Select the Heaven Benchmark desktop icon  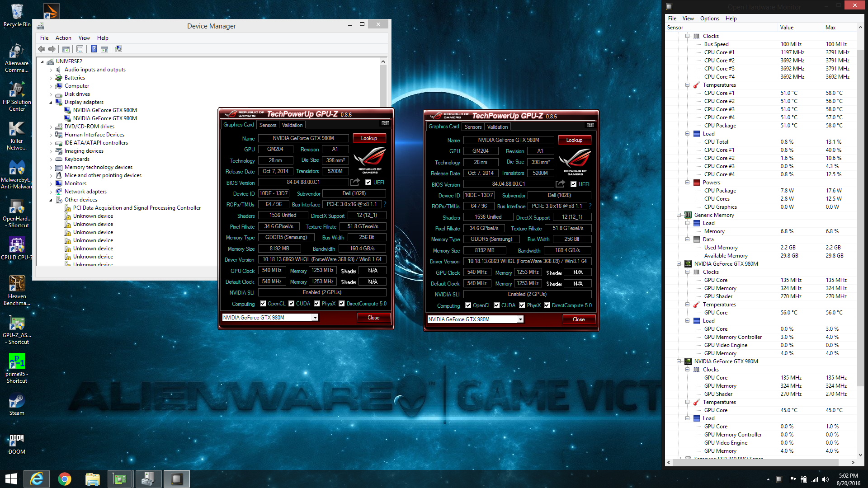(17, 291)
